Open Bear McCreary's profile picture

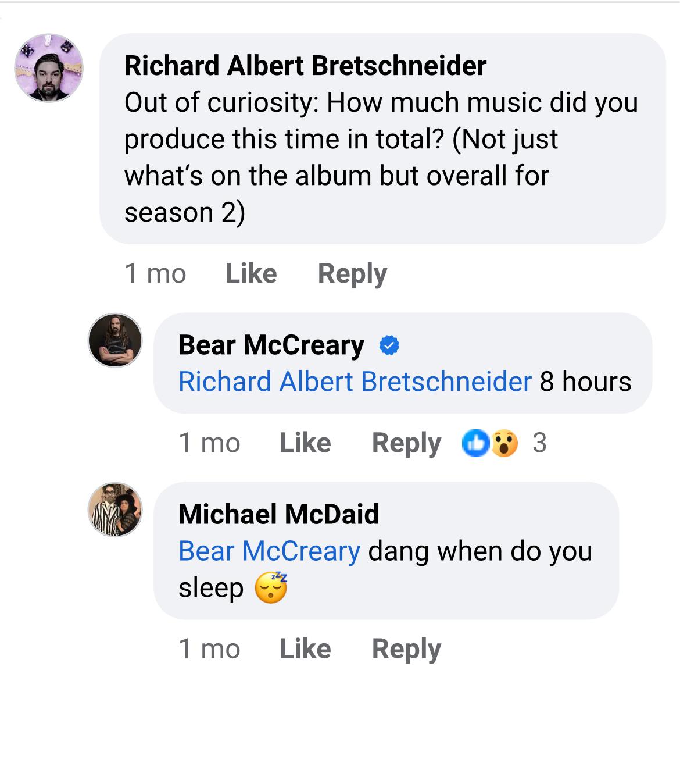coord(115,340)
